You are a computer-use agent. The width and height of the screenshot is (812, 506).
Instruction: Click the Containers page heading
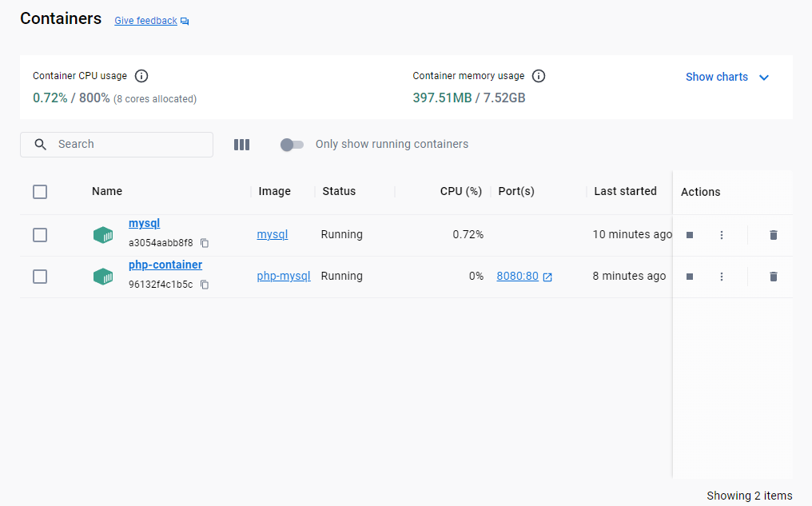[x=61, y=18]
